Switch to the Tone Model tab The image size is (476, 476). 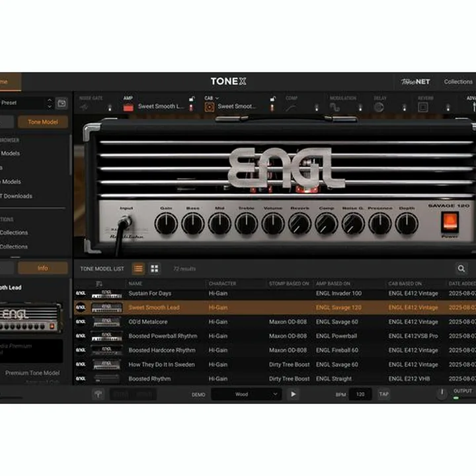43,122
